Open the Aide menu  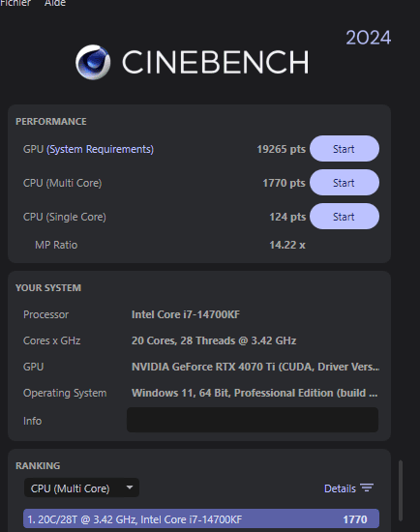point(55,3)
